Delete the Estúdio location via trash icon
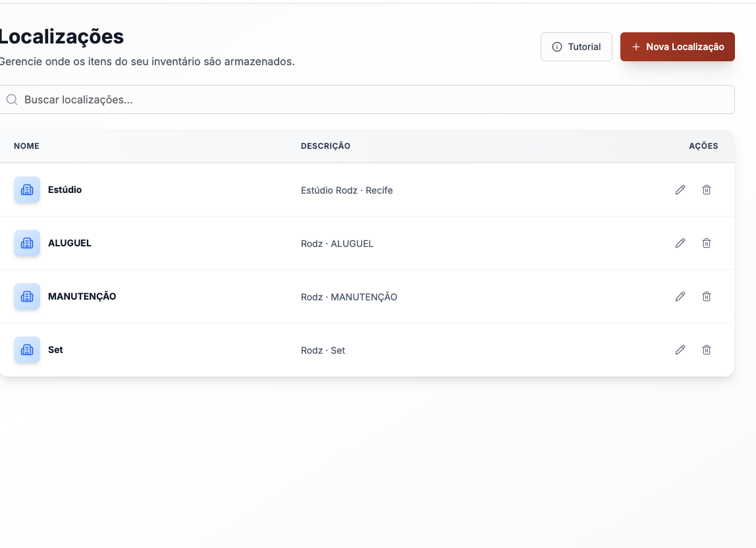 click(x=707, y=190)
